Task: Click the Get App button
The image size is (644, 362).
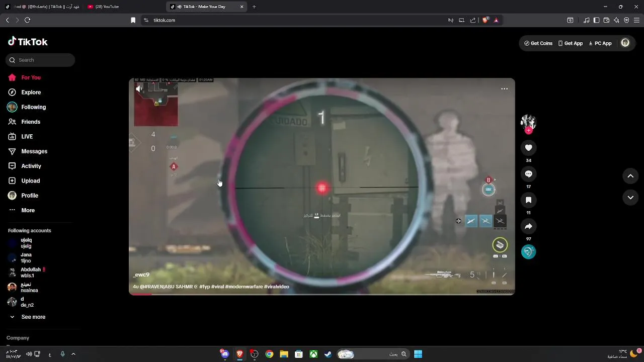Action: pyautogui.click(x=570, y=43)
